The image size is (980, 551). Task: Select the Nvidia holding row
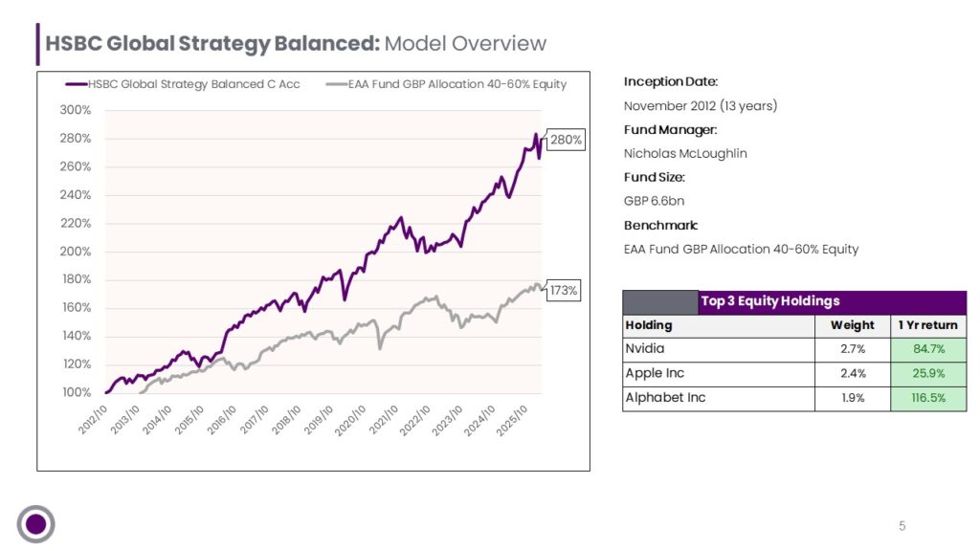point(794,349)
